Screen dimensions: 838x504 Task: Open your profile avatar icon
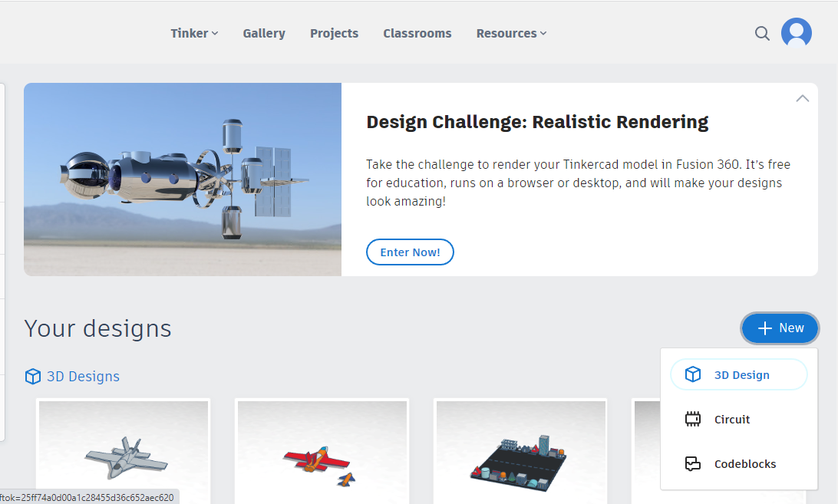click(797, 32)
